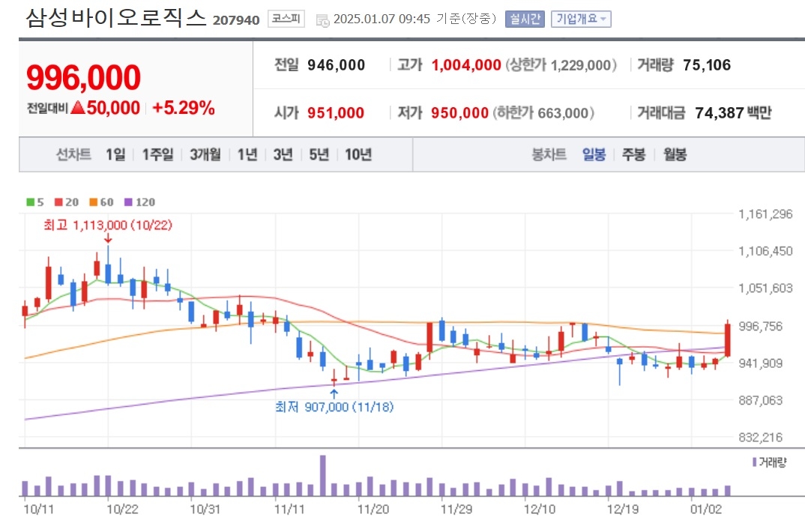The width and height of the screenshot is (805, 532).
Task: Click the red up-triangle change icon
Action: (x=78, y=107)
